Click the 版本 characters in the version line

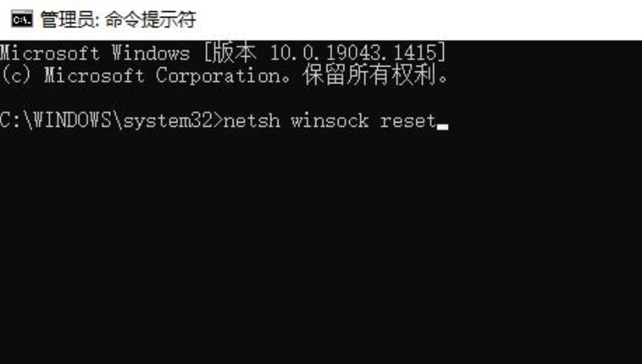235,54
